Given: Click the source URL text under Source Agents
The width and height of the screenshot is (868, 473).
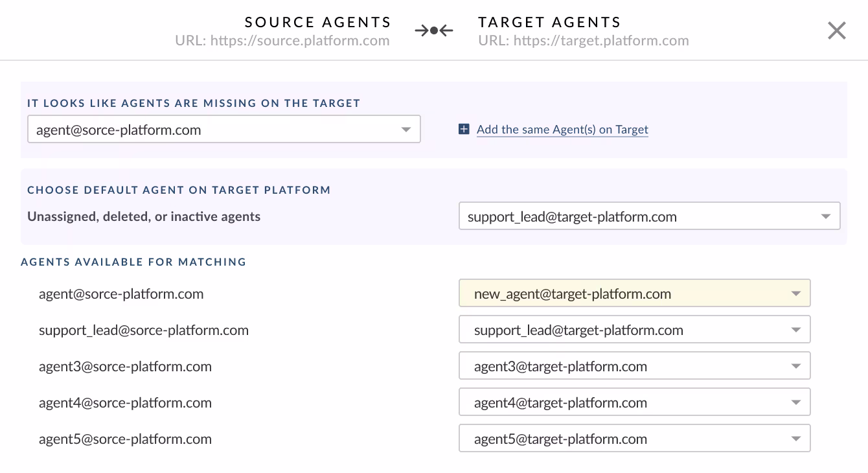Looking at the screenshot, I should (282, 41).
